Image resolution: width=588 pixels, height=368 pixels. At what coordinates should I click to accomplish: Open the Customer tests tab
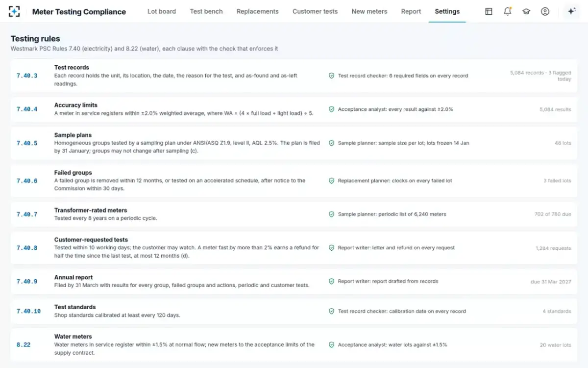(x=315, y=11)
